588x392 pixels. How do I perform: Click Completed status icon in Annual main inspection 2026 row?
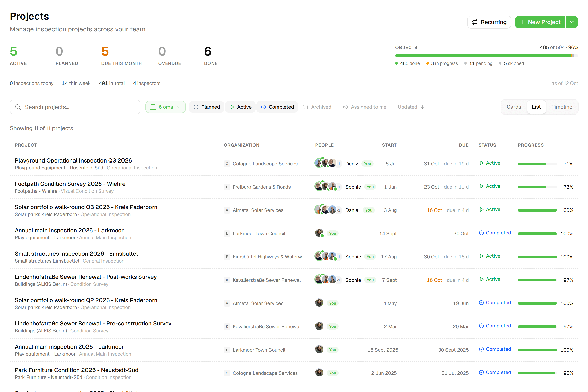click(481, 233)
